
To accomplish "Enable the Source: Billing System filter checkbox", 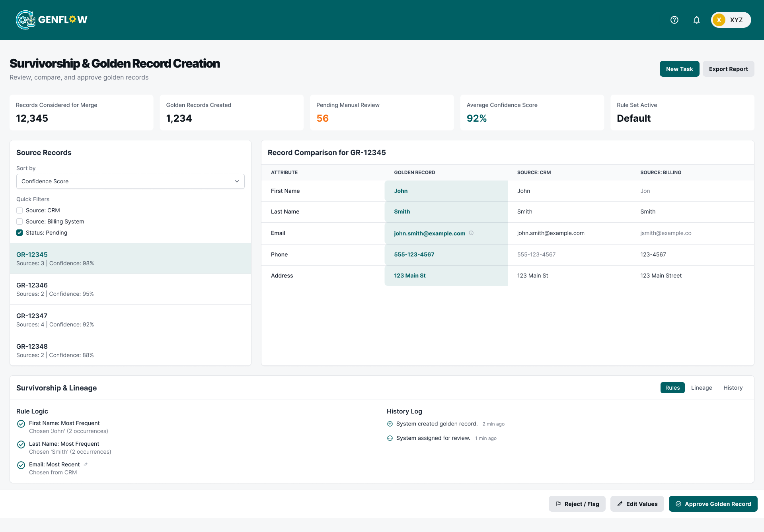I will coord(19,221).
